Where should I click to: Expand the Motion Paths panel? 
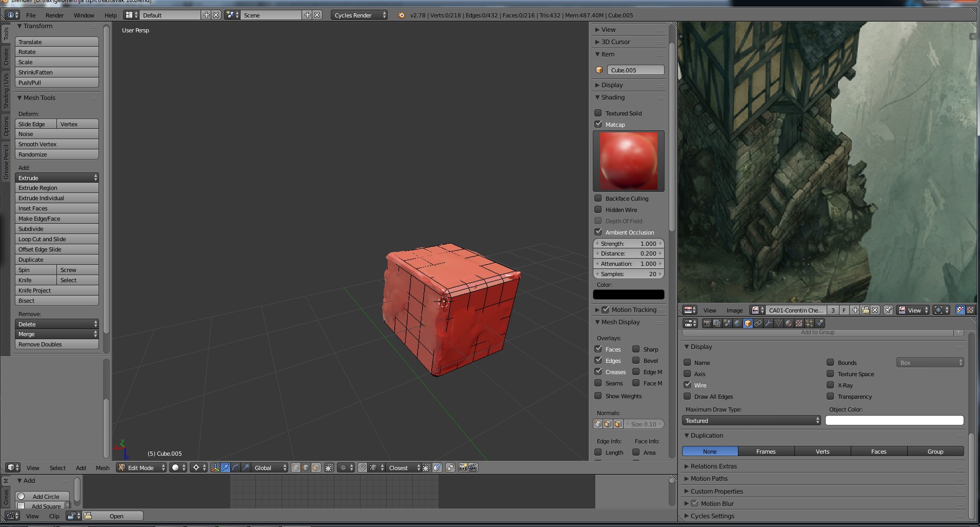709,478
